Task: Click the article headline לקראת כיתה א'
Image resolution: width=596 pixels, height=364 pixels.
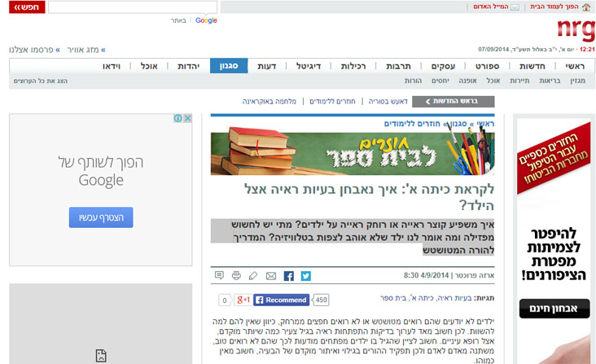Action: [x=369, y=197]
